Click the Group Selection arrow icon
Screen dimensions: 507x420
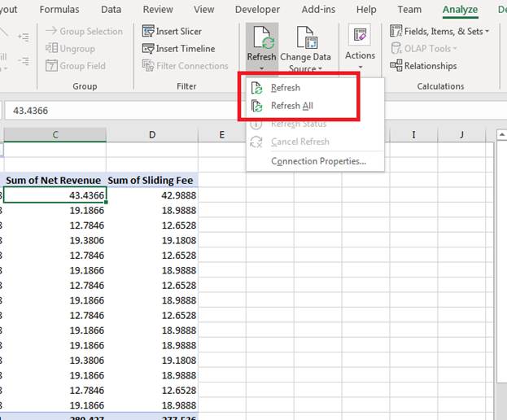click(51, 31)
